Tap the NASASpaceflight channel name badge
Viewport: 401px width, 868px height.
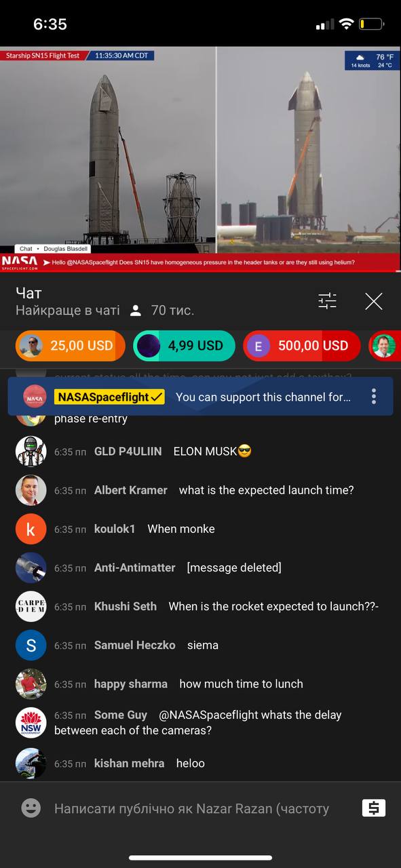[x=109, y=397]
